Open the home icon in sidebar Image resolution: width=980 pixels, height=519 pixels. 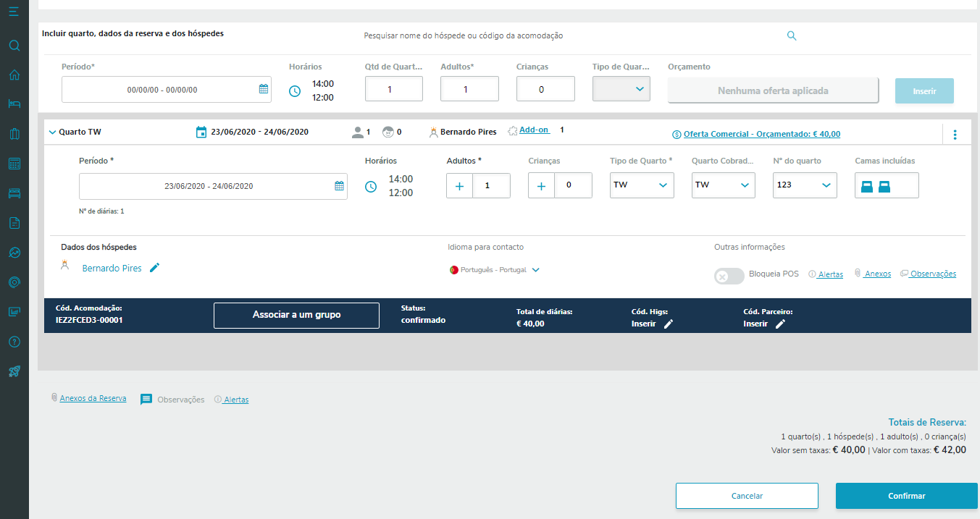14,75
